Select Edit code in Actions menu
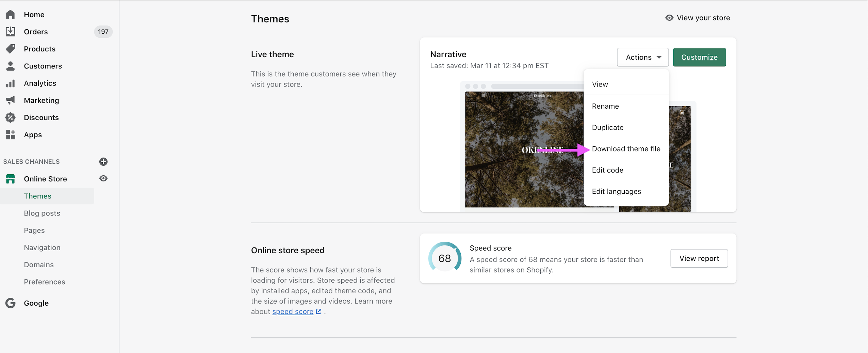This screenshot has height=353, width=868. [x=607, y=170]
